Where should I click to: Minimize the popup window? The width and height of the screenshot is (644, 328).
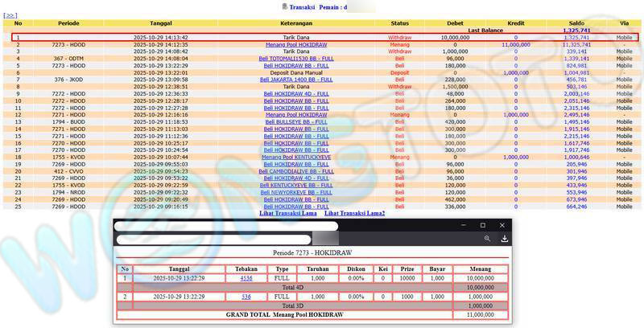pos(462,225)
